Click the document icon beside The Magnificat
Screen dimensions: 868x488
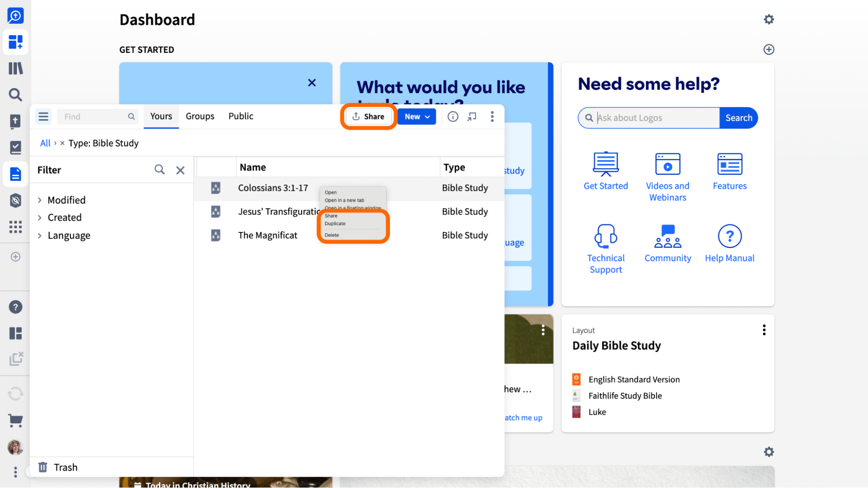(x=215, y=236)
